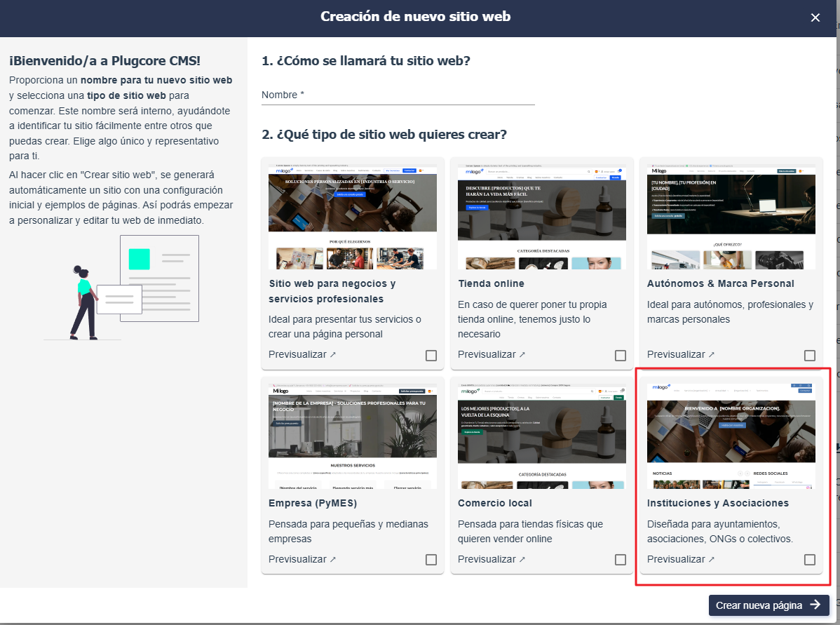Click the Nombre input field
Image resolution: width=840 pixels, height=625 pixels.
click(x=397, y=96)
